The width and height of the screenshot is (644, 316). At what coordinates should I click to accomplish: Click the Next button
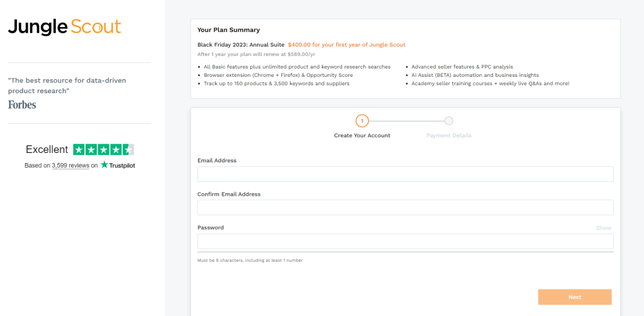click(x=575, y=297)
